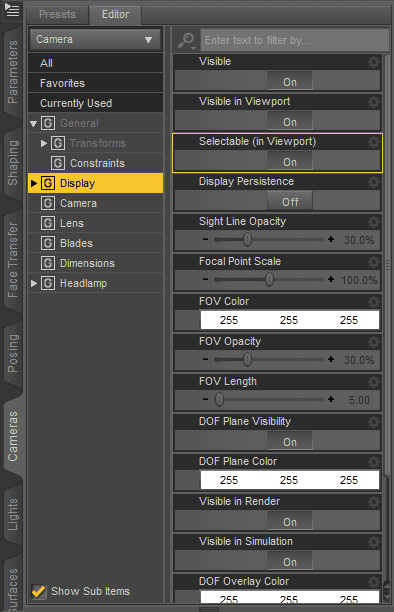Screen dimensions: 394x612
Task: Click the G group icon beside Blades
Action: [x=48, y=243]
